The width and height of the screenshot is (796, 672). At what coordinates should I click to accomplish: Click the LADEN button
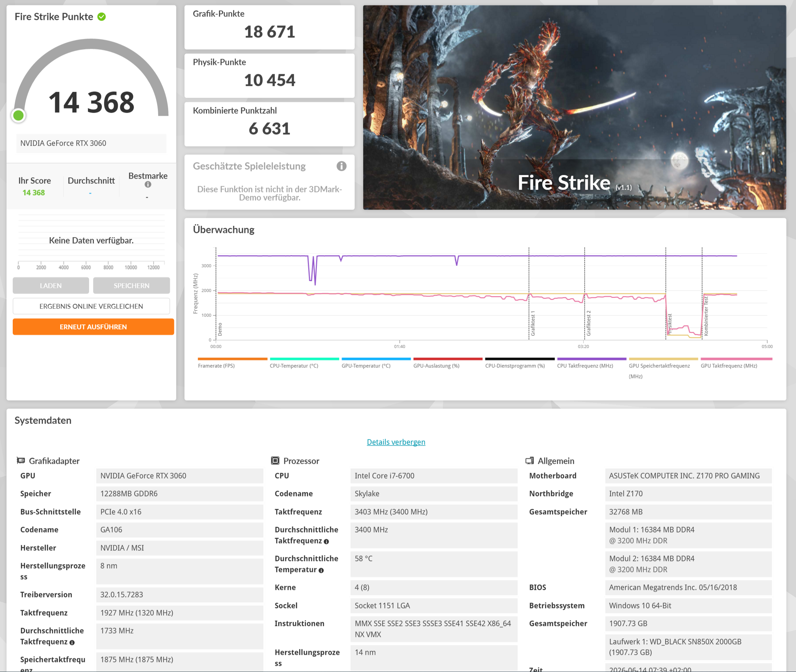coord(51,285)
